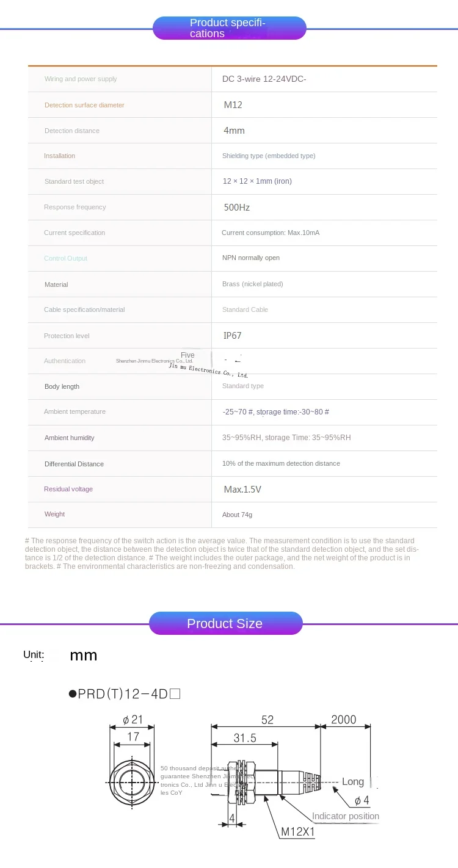This screenshot has width=458, height=868.
Task: Click the Residual voltage label
Action: [x=68, y=489]
